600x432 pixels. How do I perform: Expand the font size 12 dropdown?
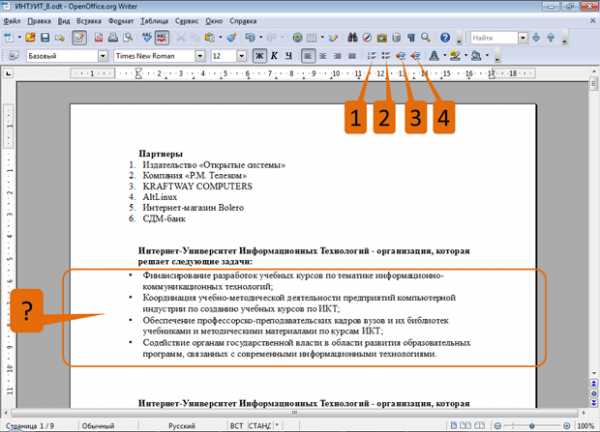pos(241,56)
